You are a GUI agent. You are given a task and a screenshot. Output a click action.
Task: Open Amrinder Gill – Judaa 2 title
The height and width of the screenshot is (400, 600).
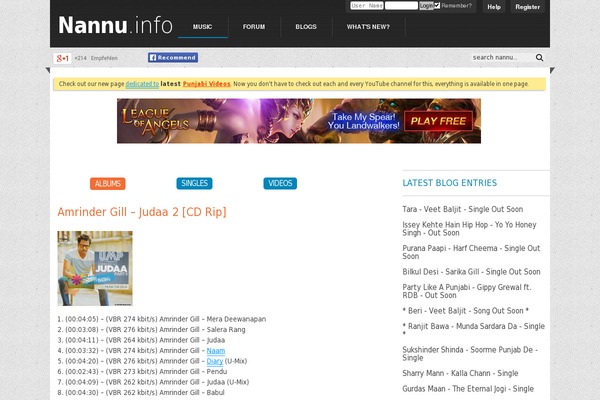point(142,212)
